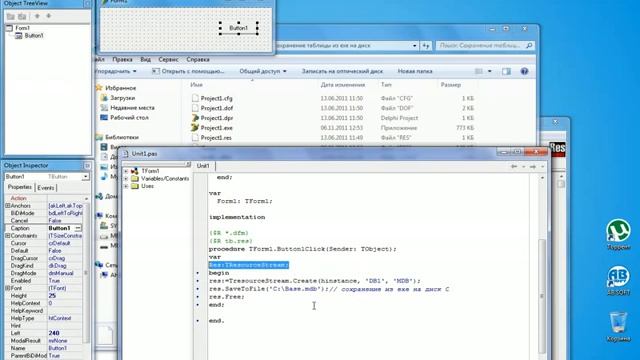Expand the Font property
This screenshot has height=360, width=640.
[x=7, y=288]
